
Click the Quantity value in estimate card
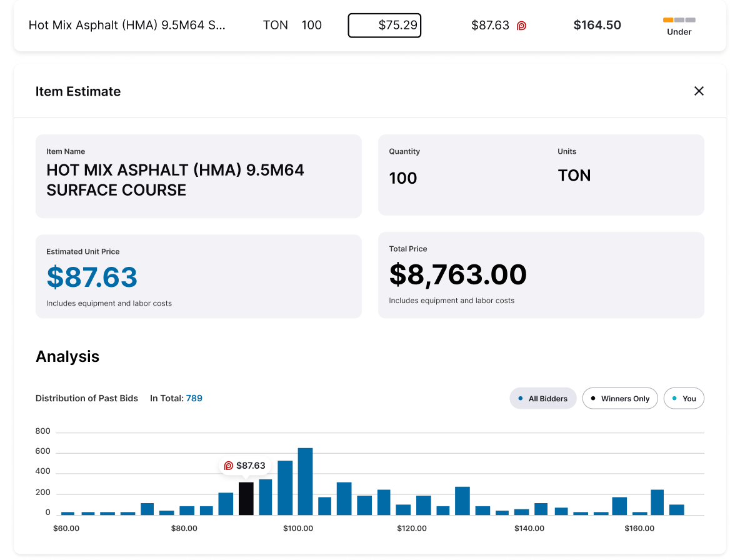[x=402, y=179]
